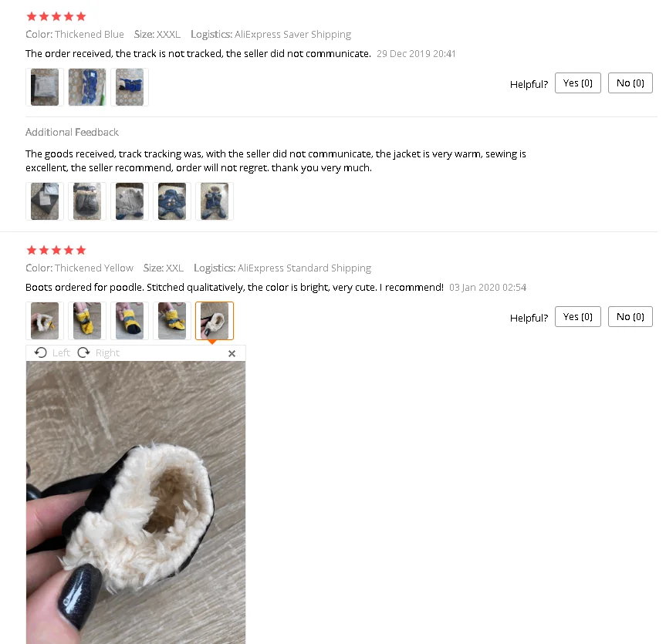
Task: Open the fourth Additional Feedback photo, the blue jumpsuit
Action: coord(172,201)
